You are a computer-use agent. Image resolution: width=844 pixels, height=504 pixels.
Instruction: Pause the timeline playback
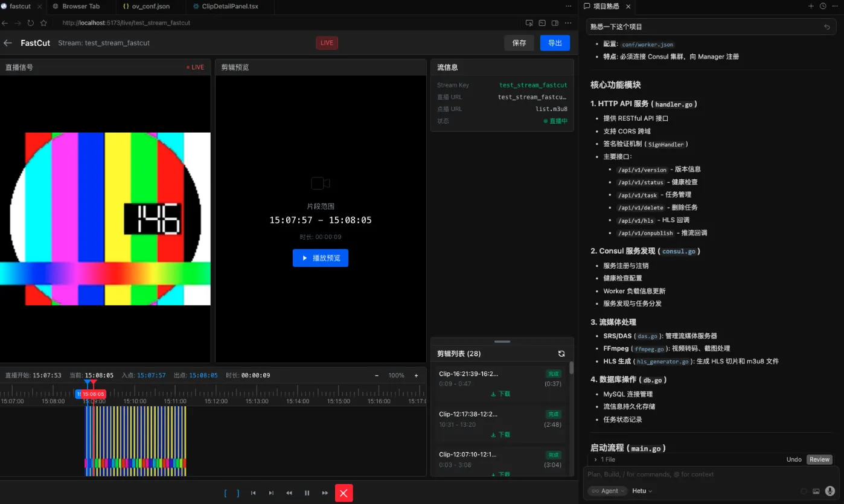[x=307, y=493]
